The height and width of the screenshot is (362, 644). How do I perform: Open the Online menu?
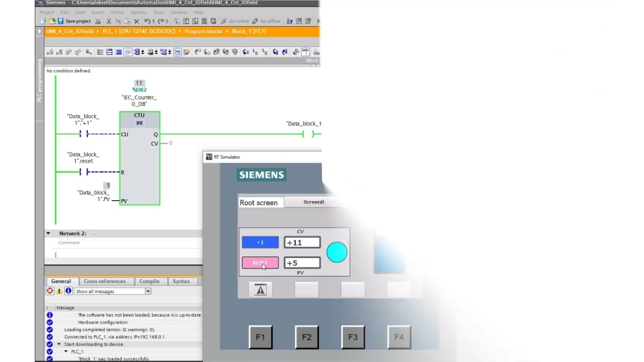(117, 12)
